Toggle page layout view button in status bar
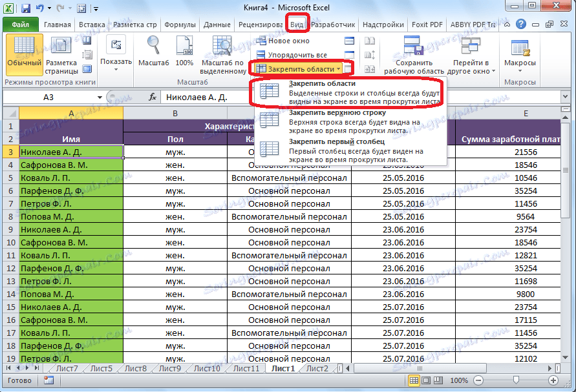This screenshot has width=576, height=392. [x=427, y=381]
